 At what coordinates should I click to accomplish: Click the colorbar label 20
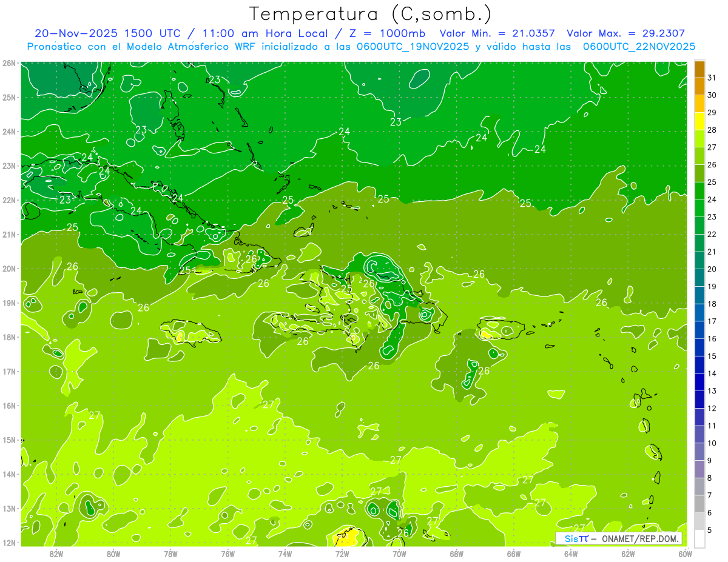(712, 269)
